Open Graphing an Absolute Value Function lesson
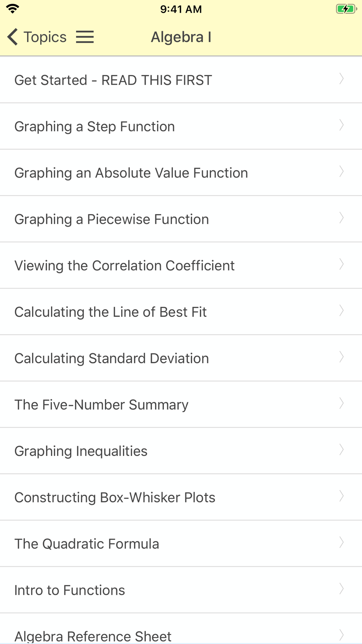Screen dimensions: 362x644 (x=181, y=173)
